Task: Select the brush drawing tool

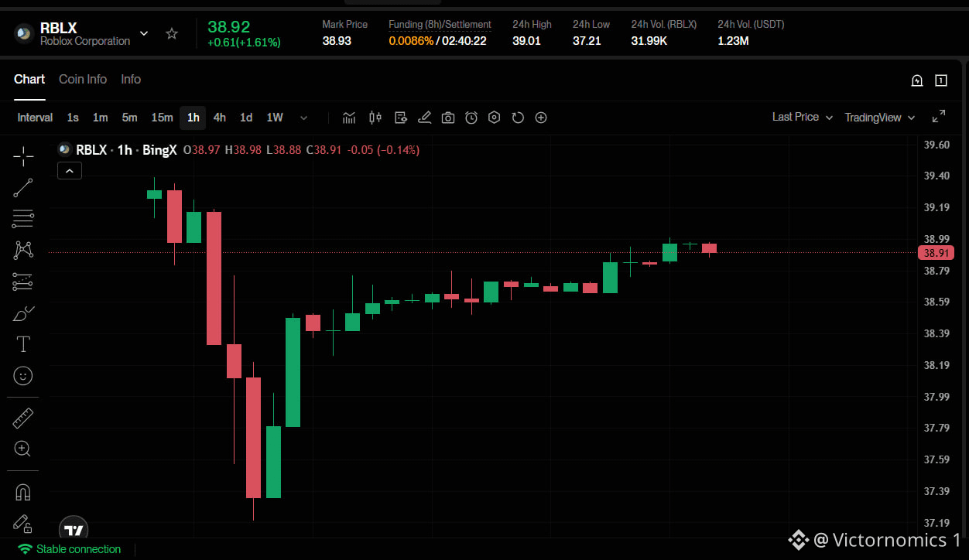Action: (23, 313)
